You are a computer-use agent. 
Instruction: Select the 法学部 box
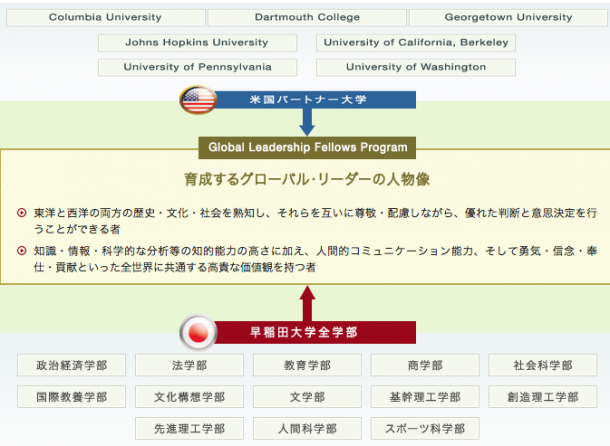189,365
